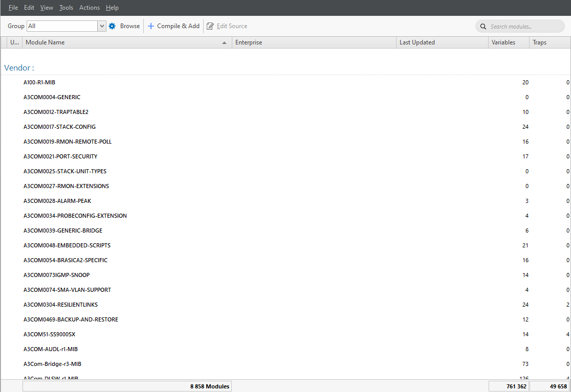This screenshot has height=392, width=571.
Task: Sort by the Traps column header
Action: (550, 42)
